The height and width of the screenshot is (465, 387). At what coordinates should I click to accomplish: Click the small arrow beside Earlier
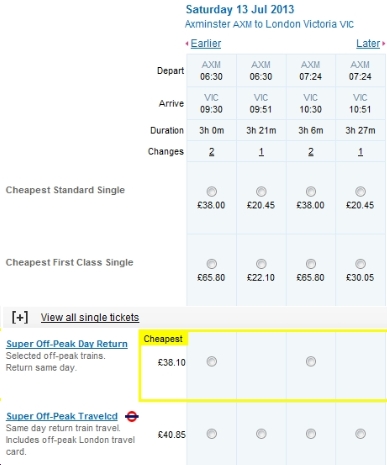[x=187, y=44]
